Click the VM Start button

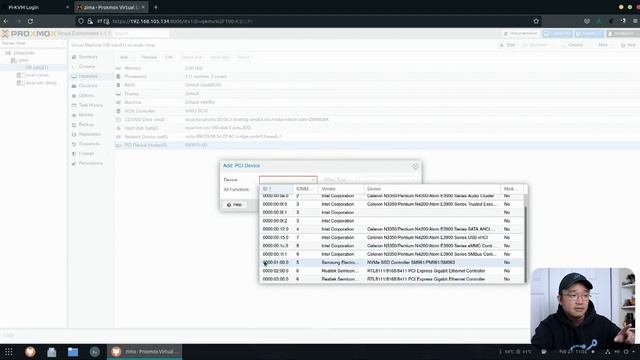507,45
